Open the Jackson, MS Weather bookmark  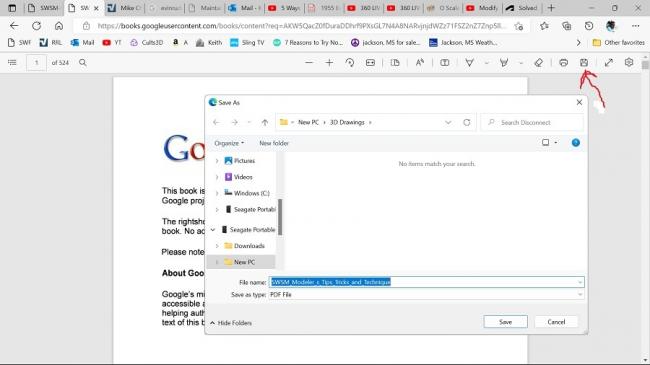tap(463, 42)
